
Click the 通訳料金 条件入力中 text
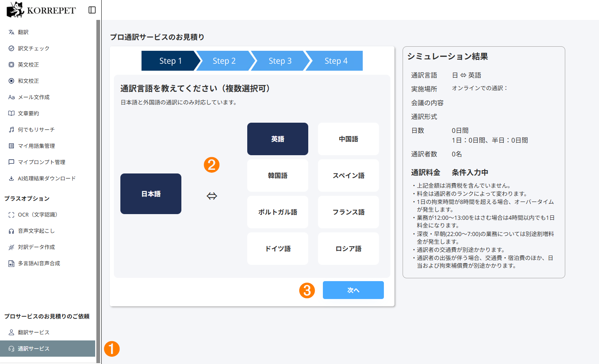(x=449, y=172)
